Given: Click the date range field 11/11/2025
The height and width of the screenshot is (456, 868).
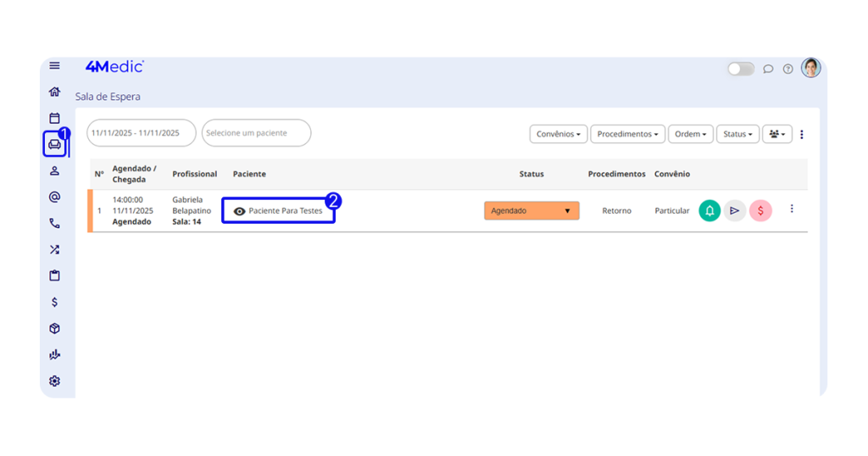Looking at the screenshot, I should [141, 133].
